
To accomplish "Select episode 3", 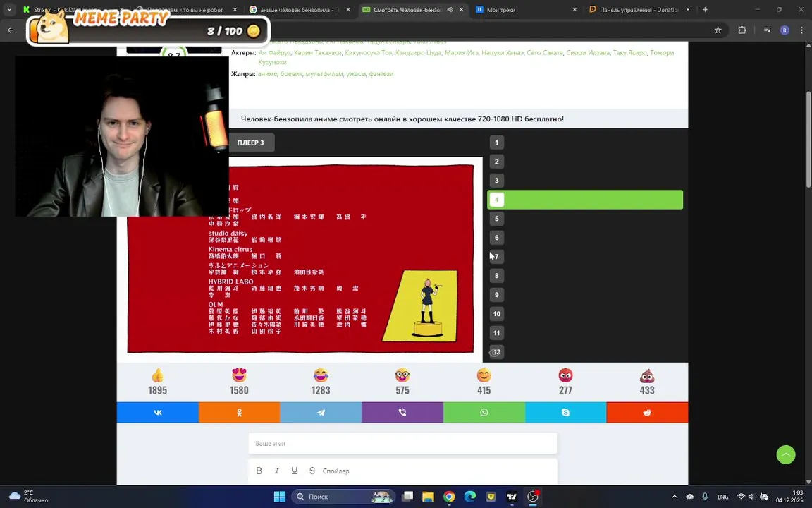I will pyautogui.click(x=496, y=181).
